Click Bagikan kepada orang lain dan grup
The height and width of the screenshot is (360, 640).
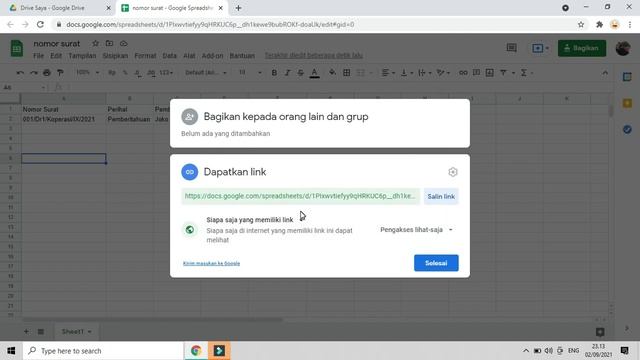[286, 117]
